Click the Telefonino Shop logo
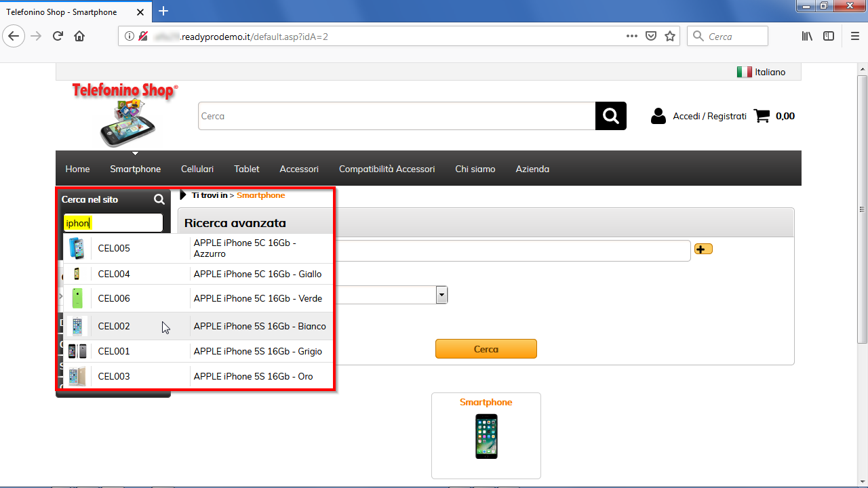Screen dimensions: 868x488 tap(124, 115)
